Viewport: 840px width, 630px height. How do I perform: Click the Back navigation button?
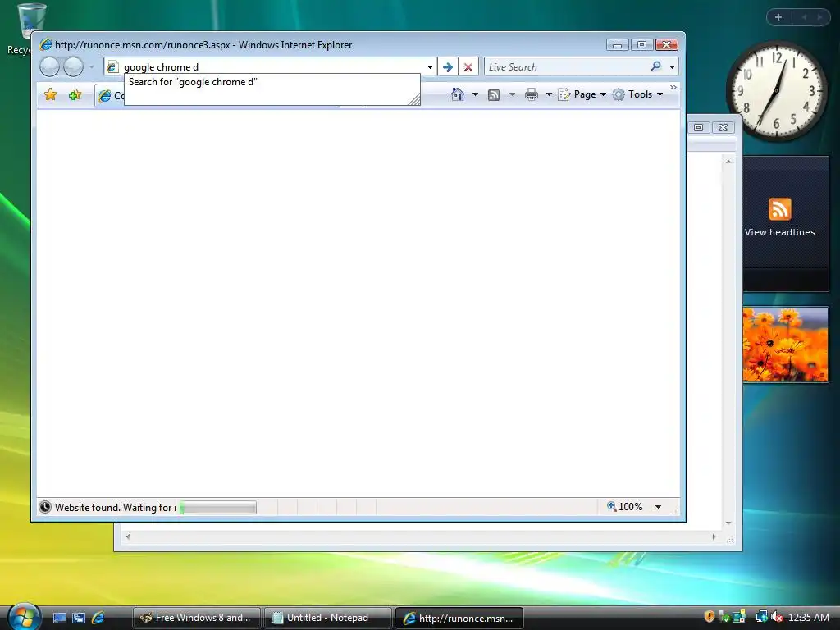point(49,67)
